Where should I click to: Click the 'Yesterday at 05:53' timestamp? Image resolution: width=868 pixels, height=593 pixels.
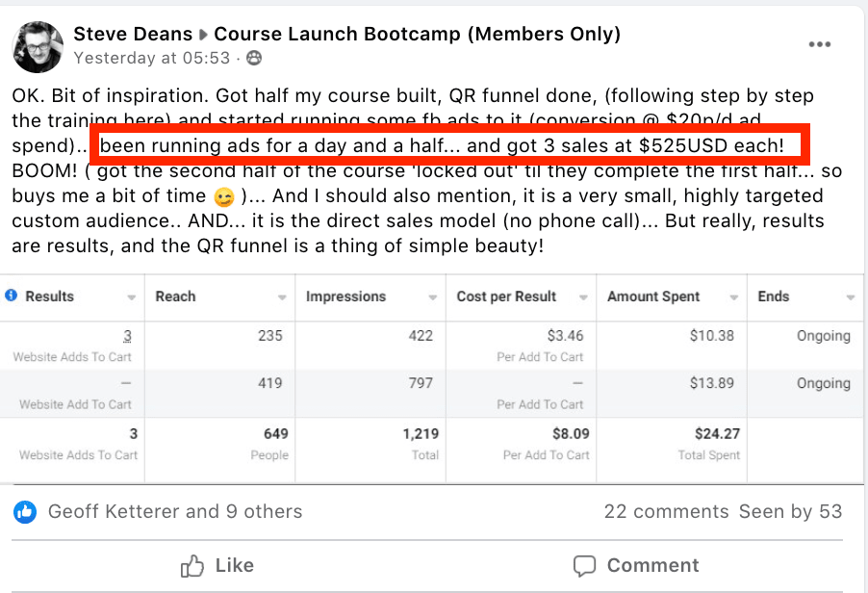point(152,58)
